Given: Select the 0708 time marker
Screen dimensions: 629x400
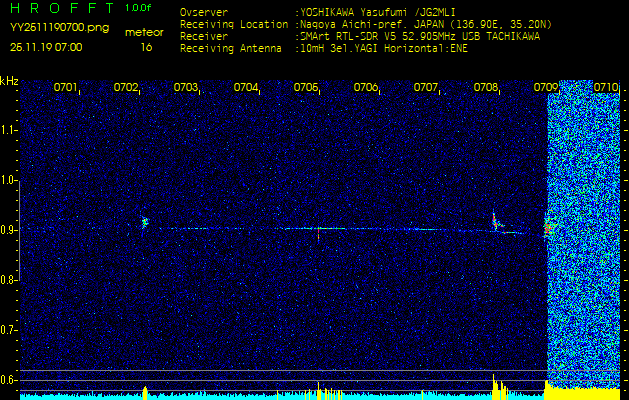Looking at the screenshot, I should (x=486, y=88).
